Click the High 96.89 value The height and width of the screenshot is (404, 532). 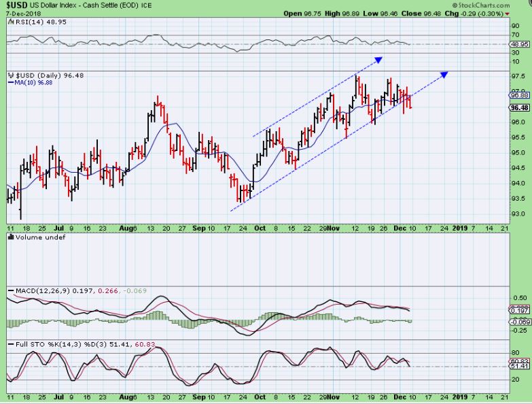point(342,14)
